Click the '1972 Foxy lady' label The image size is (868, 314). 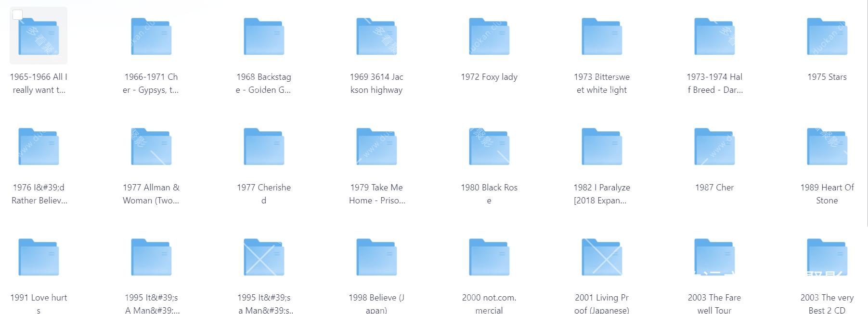tap(489, 77)
